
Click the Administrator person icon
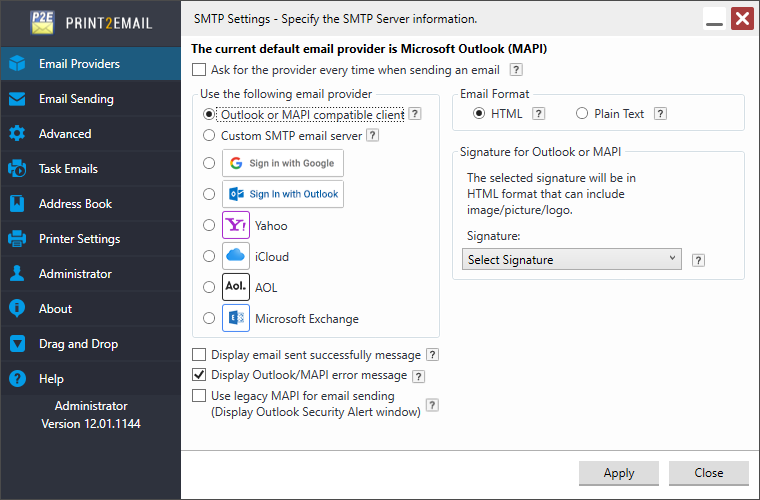(17, 273)
